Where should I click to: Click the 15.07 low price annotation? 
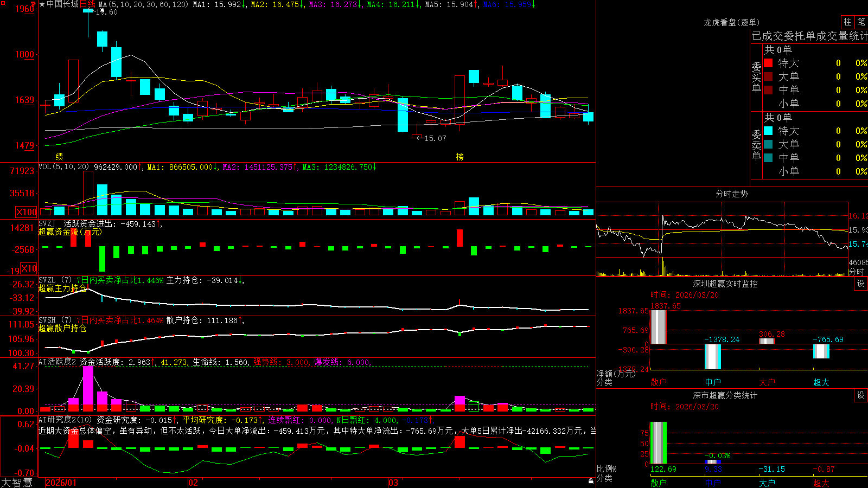pyautogui.click(x=436, y=138)
